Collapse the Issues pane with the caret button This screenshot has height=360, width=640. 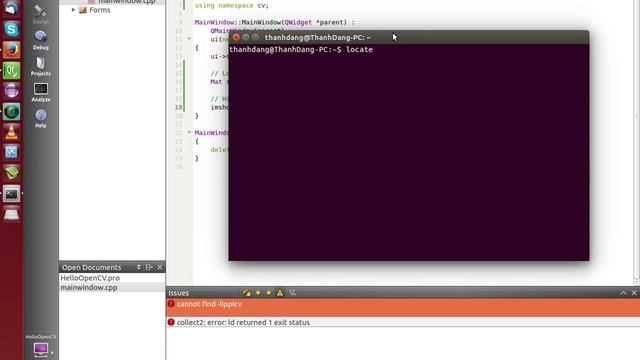click(x=623, y=293)
